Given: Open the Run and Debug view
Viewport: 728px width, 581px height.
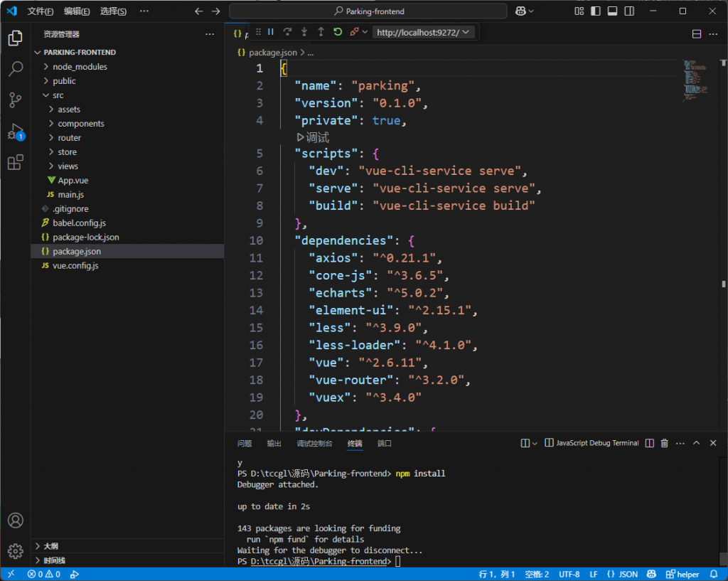Looking at the screenshot, I should [x=16, y=132].
